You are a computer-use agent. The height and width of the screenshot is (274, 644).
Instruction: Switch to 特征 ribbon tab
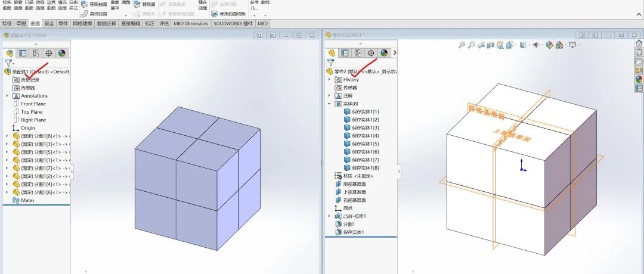click(x=7, y=24)
